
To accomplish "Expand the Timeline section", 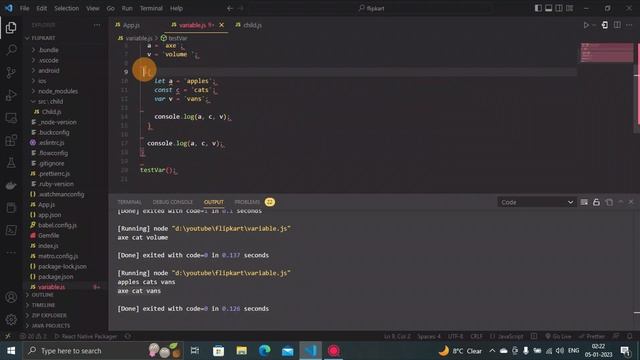I will 65,305.
